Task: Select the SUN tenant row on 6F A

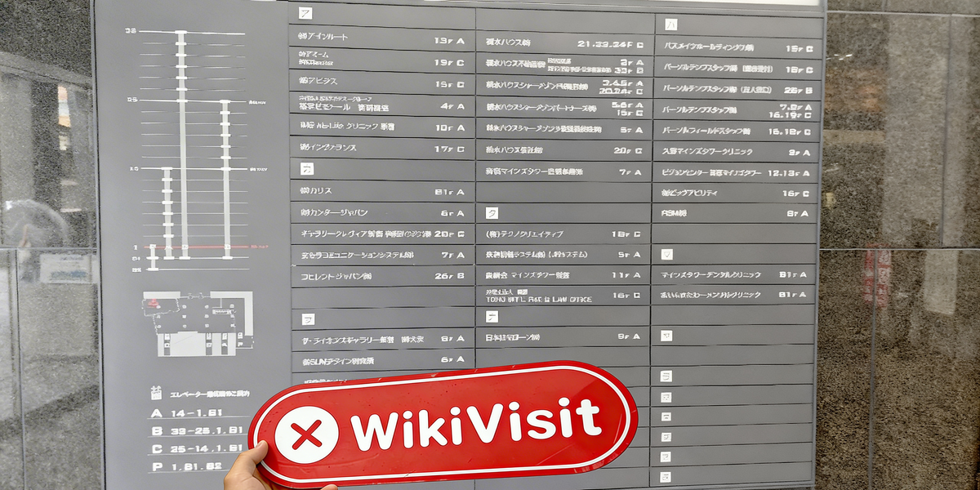Action: coord(381,359)
